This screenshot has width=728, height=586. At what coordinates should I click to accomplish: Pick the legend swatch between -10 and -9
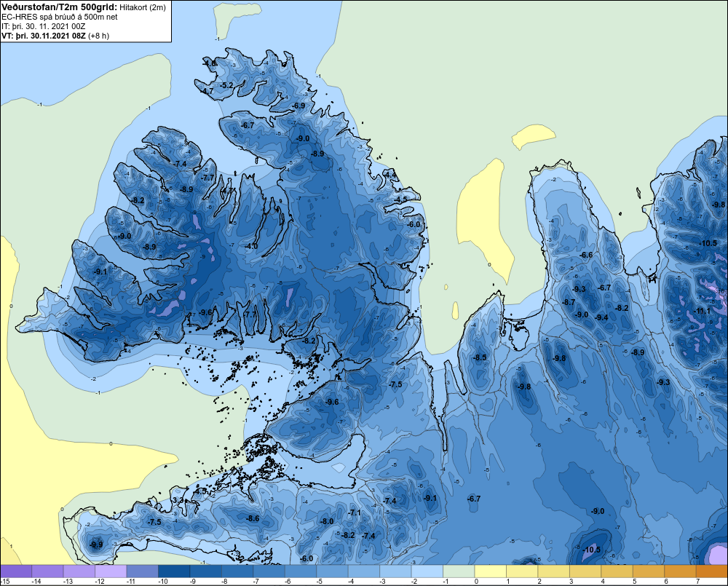click(x=174, y=571)
